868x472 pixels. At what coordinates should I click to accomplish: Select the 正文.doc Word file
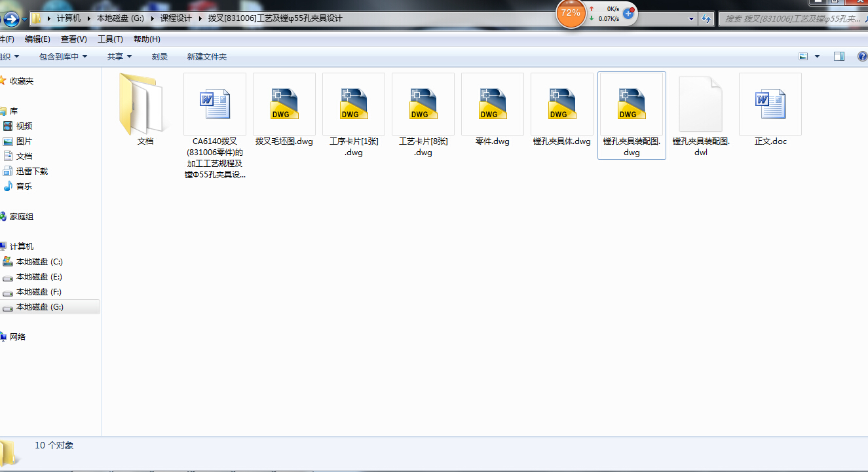(x=770, y=109)
